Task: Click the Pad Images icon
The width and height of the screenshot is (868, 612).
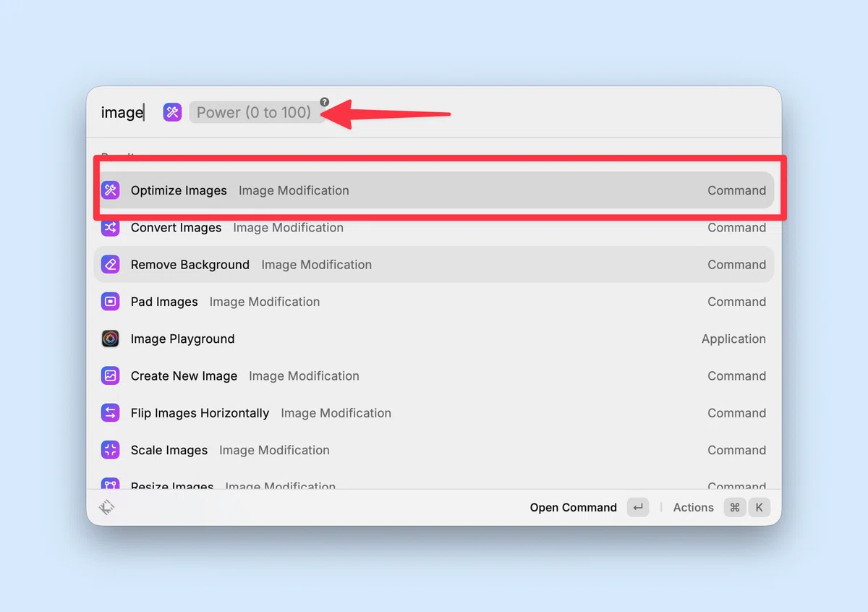Action: click(110, 302)
